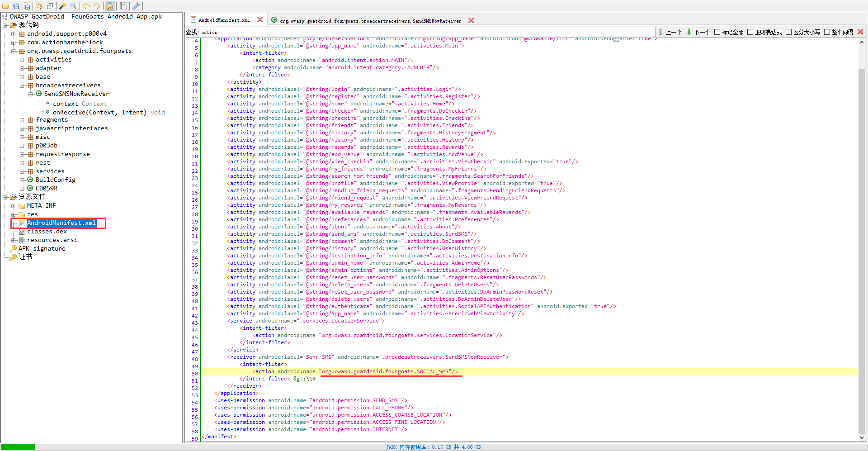
Task: Click the APK signature key icon
Action: pyautogui.click(x=13, y=248)
